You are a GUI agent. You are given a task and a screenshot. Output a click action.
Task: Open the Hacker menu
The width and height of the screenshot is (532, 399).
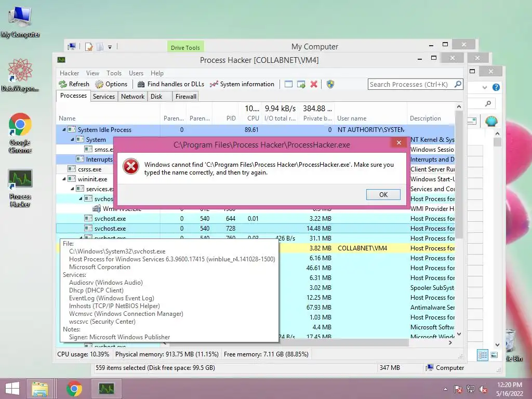pos(69,73)
